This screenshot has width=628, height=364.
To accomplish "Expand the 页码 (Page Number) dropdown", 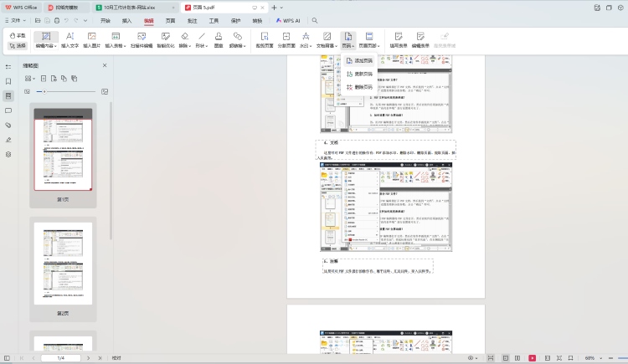I will [x=347, y=40].
